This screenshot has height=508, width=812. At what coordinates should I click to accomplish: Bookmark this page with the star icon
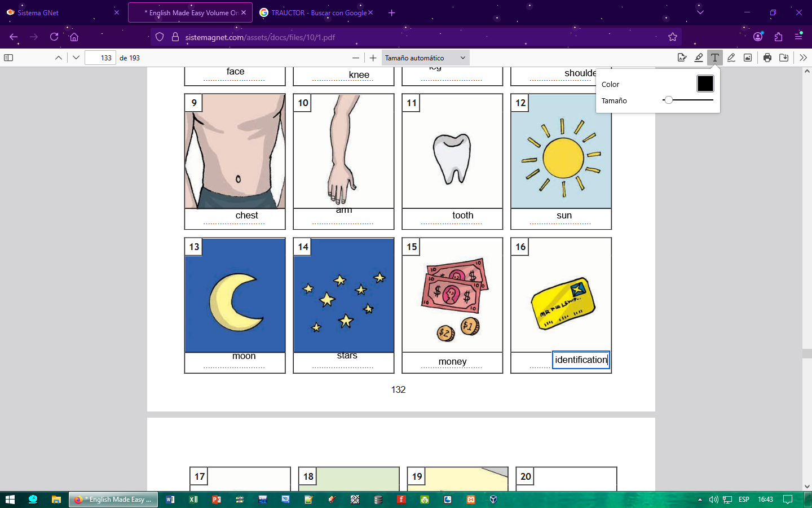pyautogui.click(x=673, y=37)
